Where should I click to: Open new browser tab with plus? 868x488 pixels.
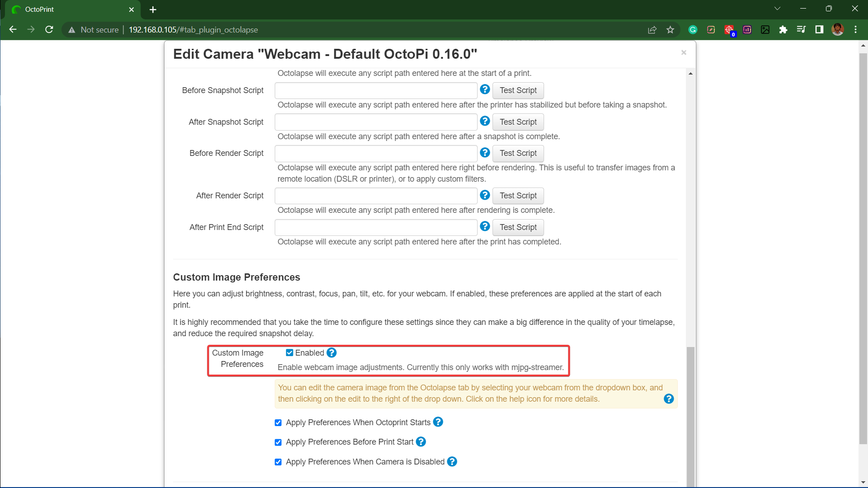click(x=153, y=9)
